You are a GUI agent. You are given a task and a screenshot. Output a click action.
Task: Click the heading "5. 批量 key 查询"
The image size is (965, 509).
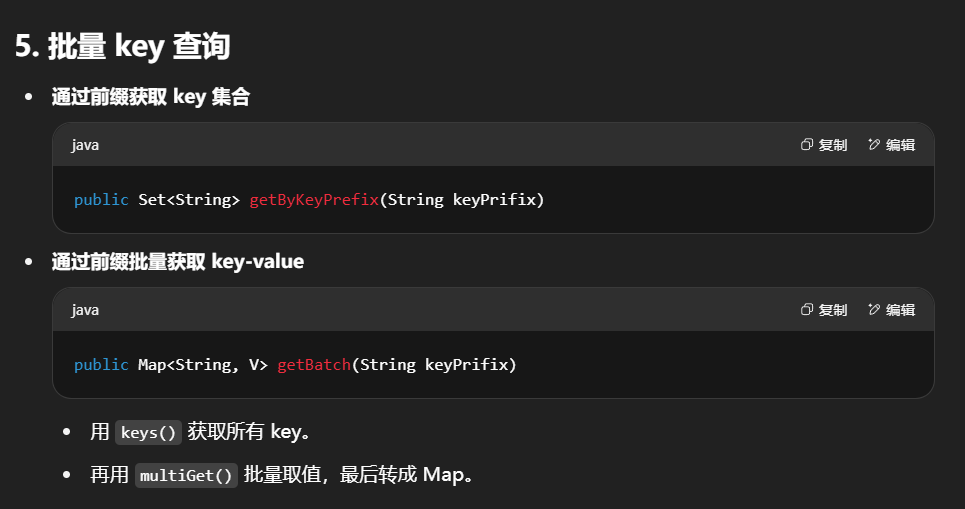pyautogui.click(x=122, y=47)
